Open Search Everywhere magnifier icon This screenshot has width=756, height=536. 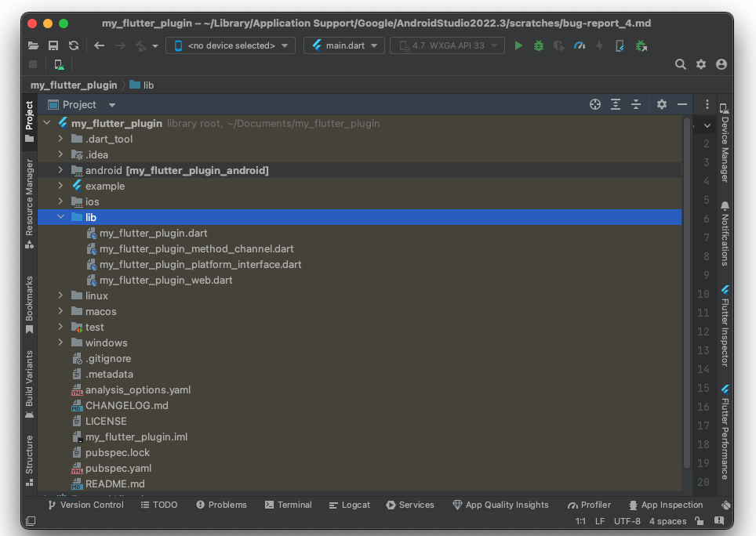click(x=681, y=64)
